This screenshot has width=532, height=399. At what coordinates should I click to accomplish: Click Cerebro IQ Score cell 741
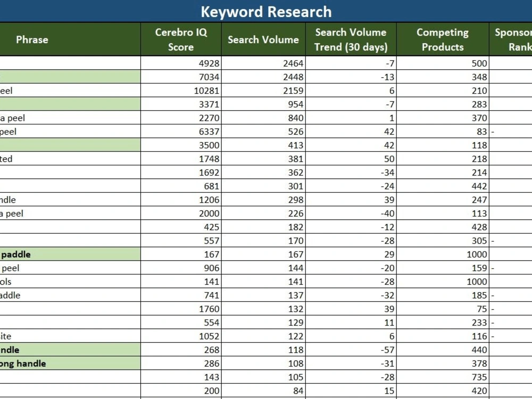(x=181, y=295)
